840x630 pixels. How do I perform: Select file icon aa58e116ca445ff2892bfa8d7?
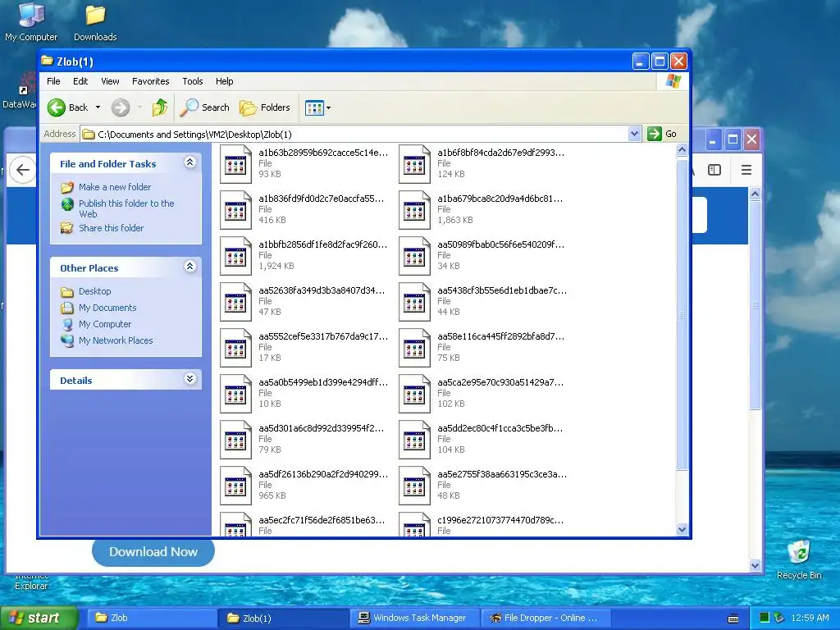coord(414,348)
